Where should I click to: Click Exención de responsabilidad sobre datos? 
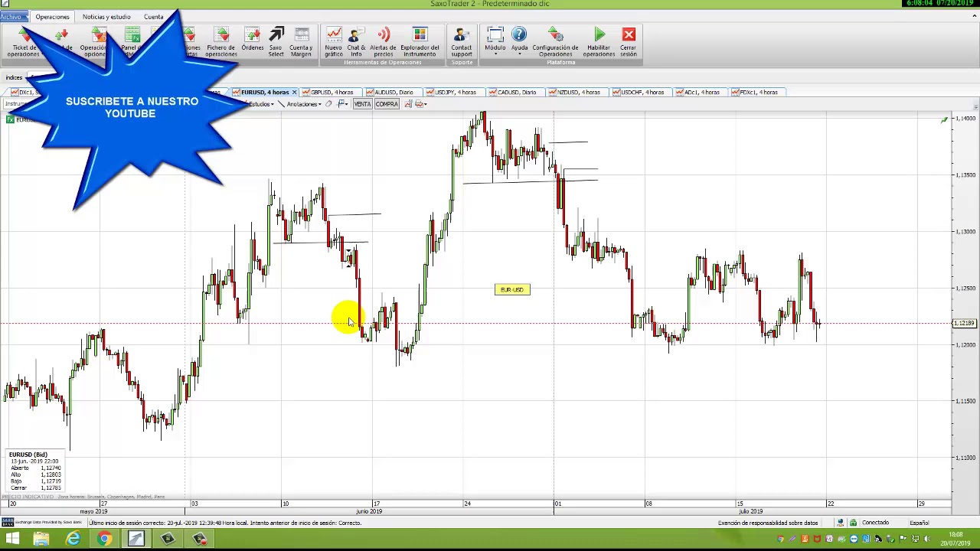tap(768, 523)
